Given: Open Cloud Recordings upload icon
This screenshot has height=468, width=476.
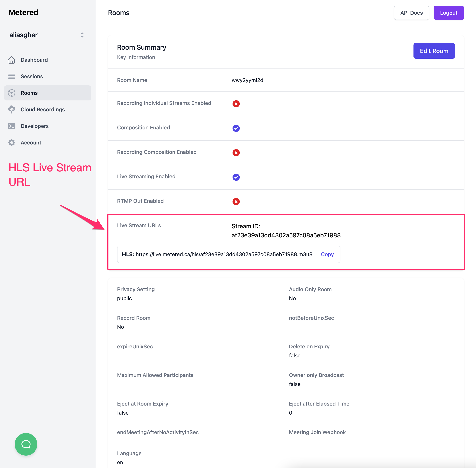Looking at the screenshot, I should [11, 109].
